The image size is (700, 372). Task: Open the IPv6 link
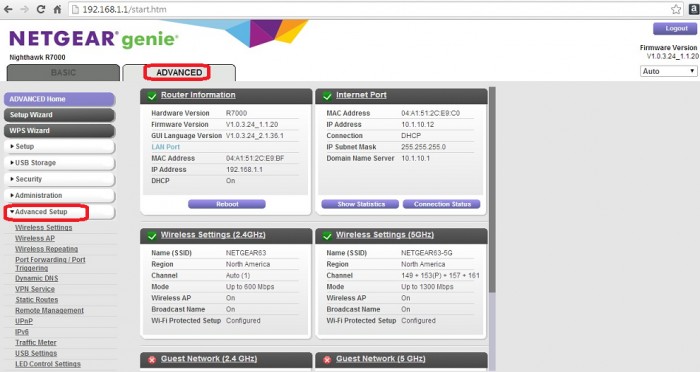(22, 332)
